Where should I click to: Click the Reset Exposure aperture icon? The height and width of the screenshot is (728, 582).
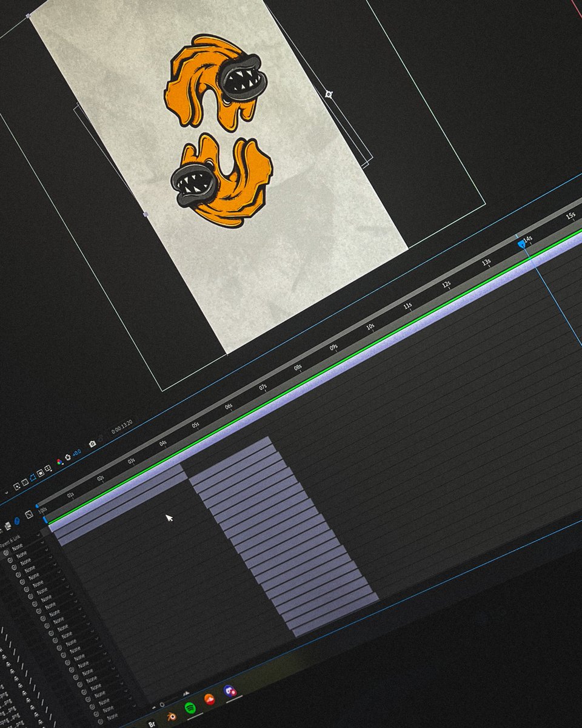(x=68, y=457)
